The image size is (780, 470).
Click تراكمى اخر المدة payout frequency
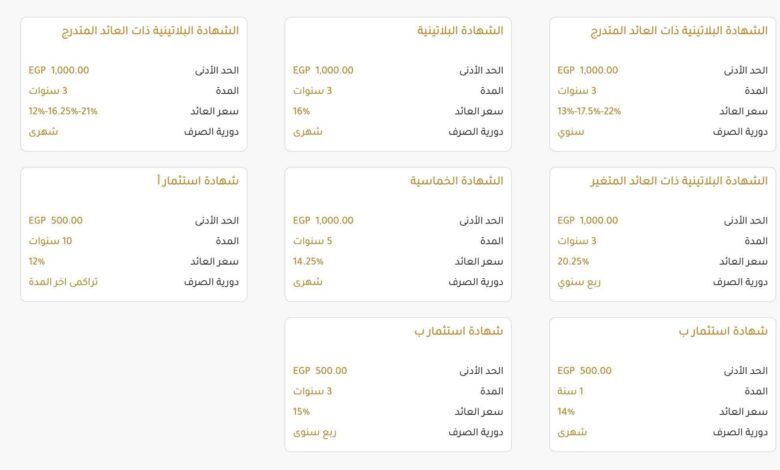[63, 282]
